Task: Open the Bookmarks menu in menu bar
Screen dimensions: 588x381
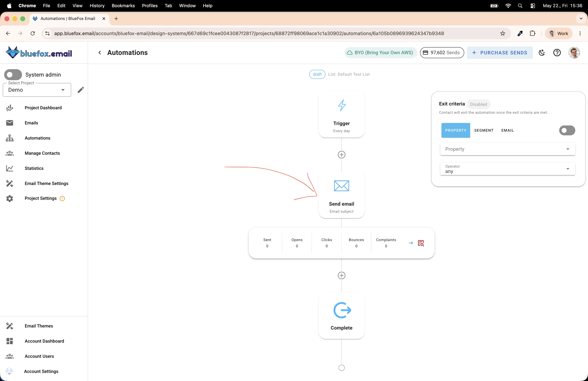Action: pyautogui.click(x=123, y=6)
